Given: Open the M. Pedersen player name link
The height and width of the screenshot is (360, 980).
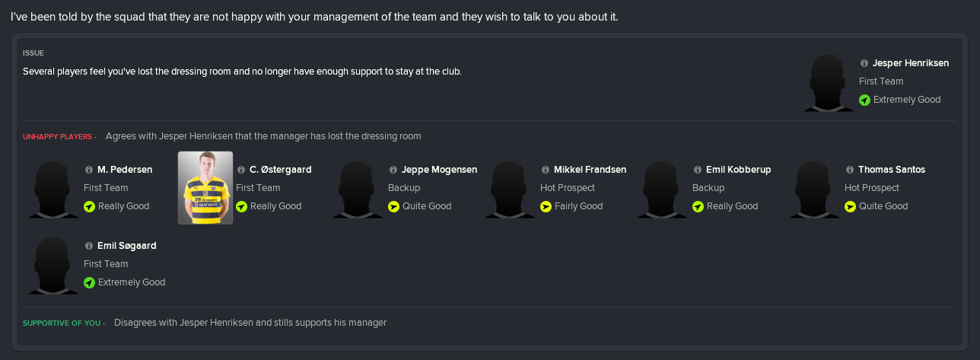Looking at the screenshot, I should click(x=125, y=170).
